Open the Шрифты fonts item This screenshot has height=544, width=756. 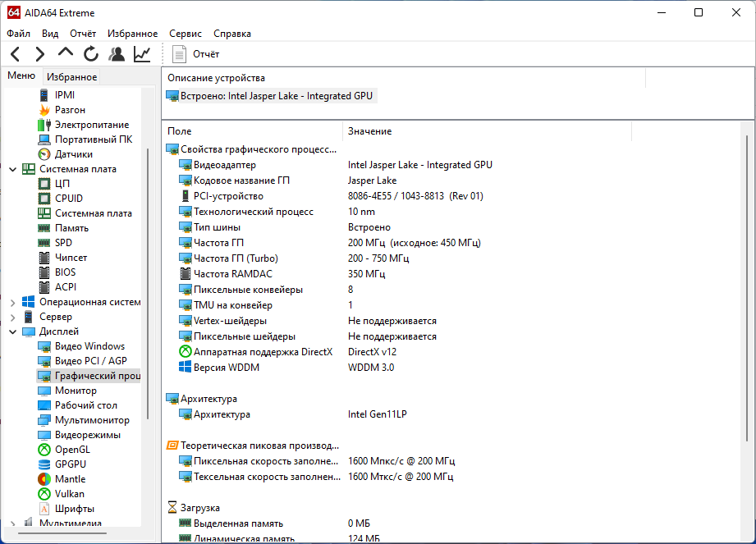tap(66, 509)
